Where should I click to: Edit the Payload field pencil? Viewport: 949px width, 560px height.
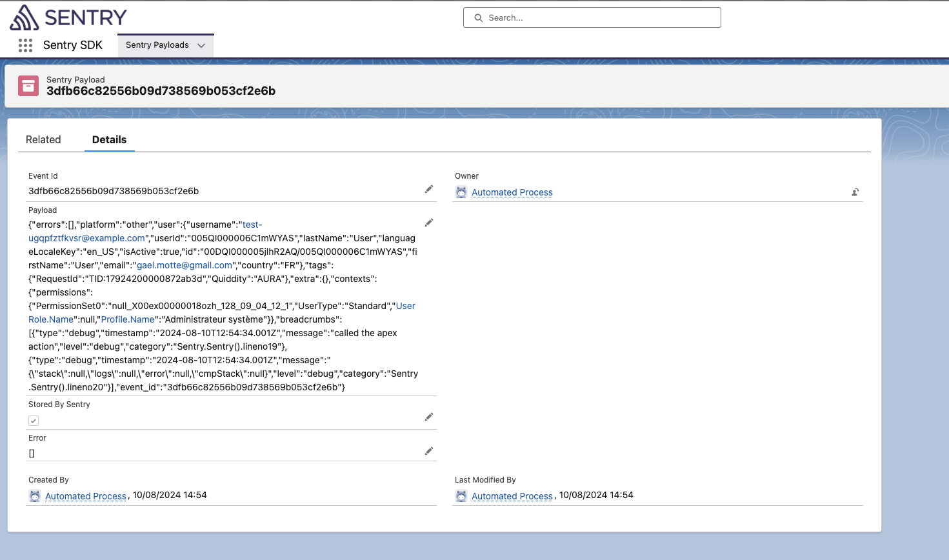429,223
